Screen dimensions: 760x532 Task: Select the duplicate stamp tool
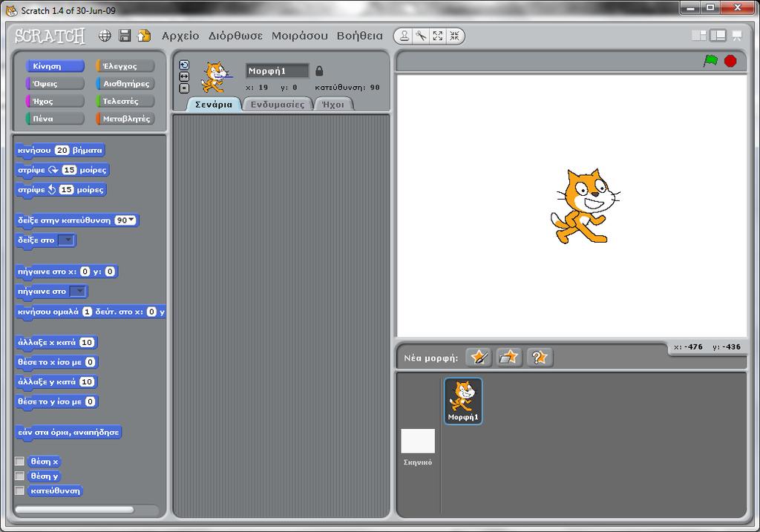coord(404,36)
